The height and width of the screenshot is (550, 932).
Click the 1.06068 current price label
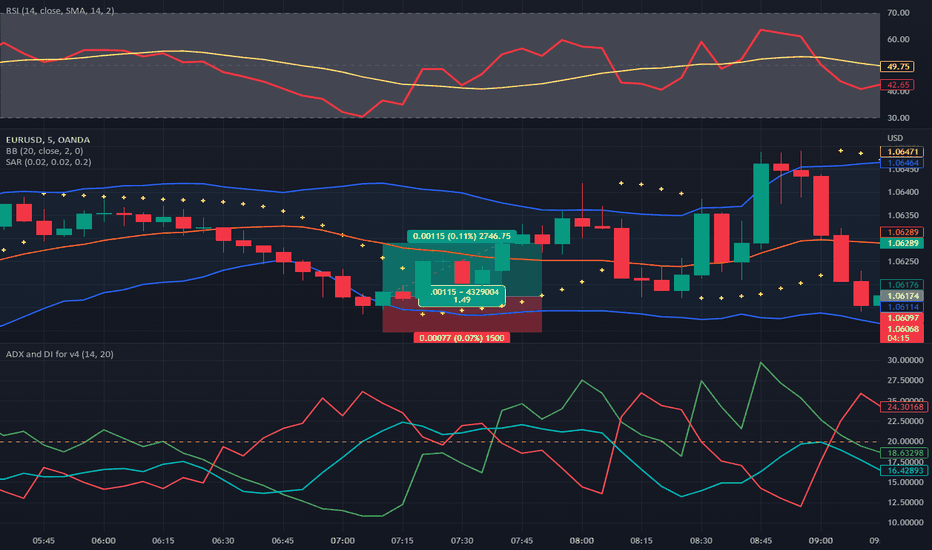[902, 329]
